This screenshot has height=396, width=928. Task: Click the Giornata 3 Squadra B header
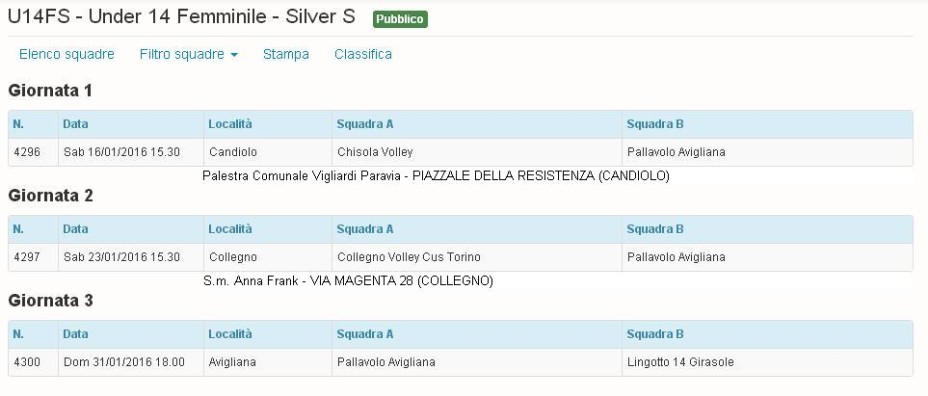[x=767, y=334]
